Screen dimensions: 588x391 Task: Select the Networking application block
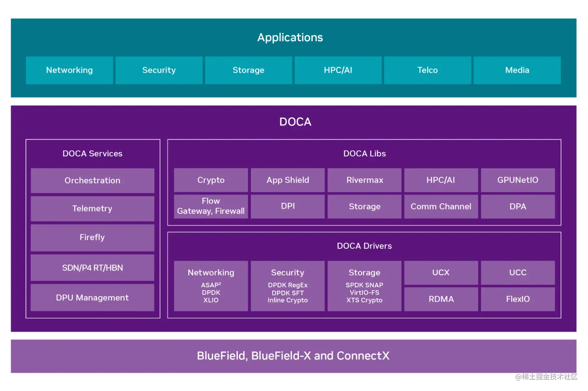point(69,70)
